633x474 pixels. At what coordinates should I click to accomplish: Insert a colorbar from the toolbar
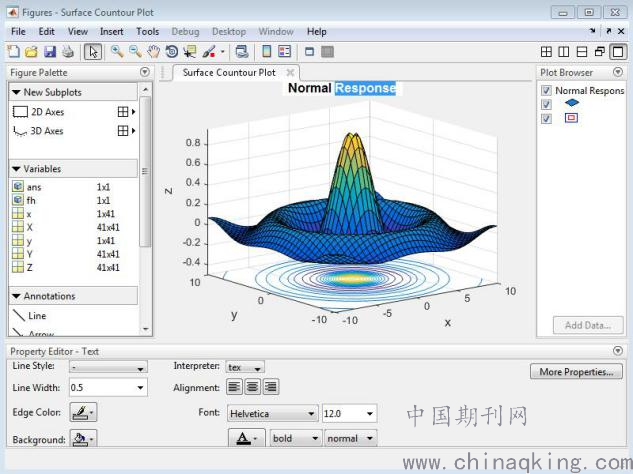coord(266,52)
